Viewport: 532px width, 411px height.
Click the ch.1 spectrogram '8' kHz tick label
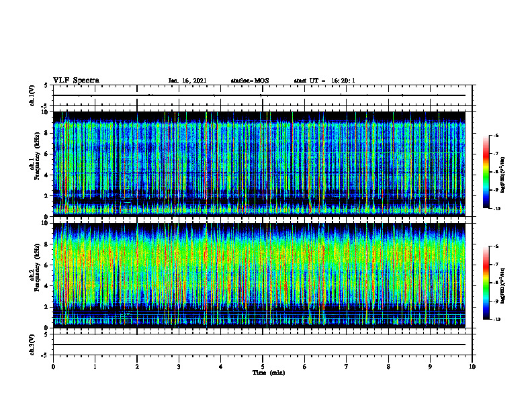point(47,133)
